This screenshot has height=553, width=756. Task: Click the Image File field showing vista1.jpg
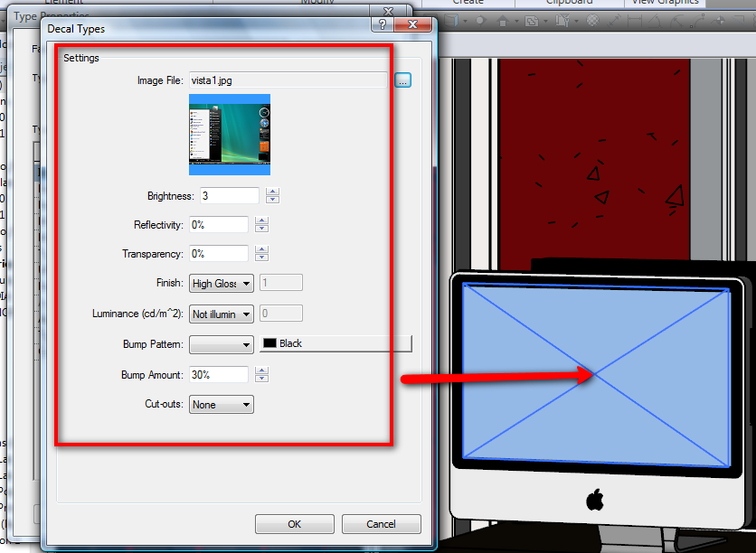(x=288, y=80)
